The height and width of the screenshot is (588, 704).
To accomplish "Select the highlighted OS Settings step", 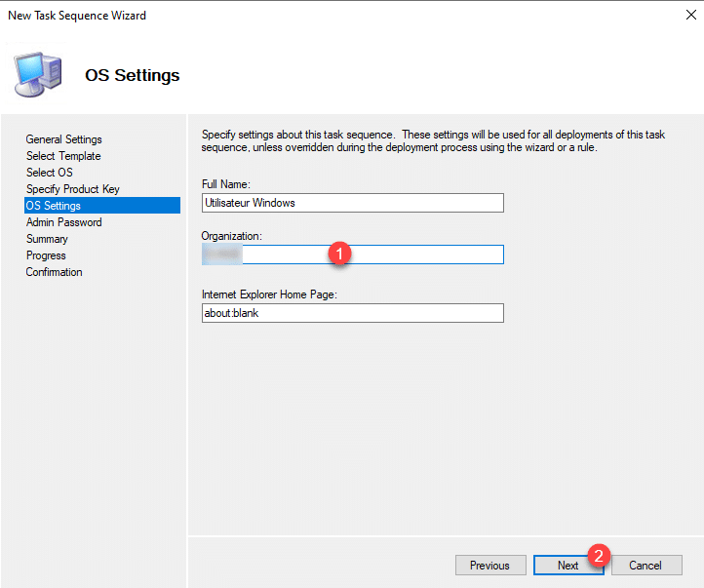I will (x=54, y=206).
